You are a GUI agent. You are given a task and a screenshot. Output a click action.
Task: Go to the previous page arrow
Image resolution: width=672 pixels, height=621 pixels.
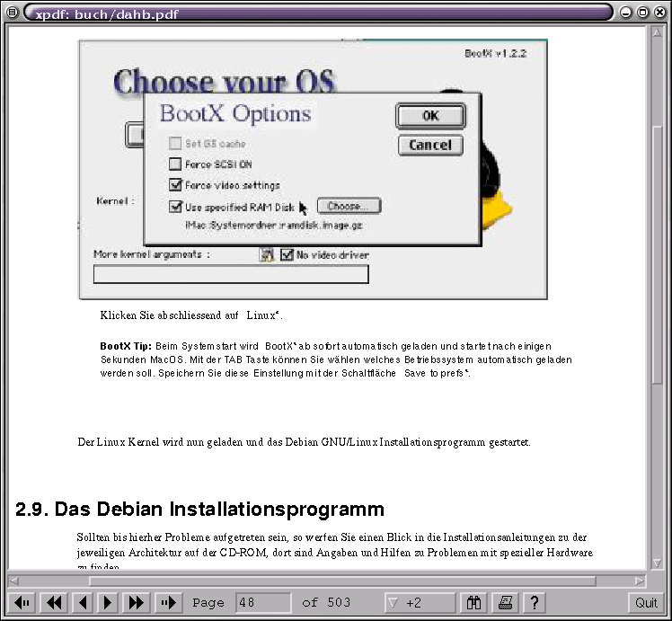84,603
